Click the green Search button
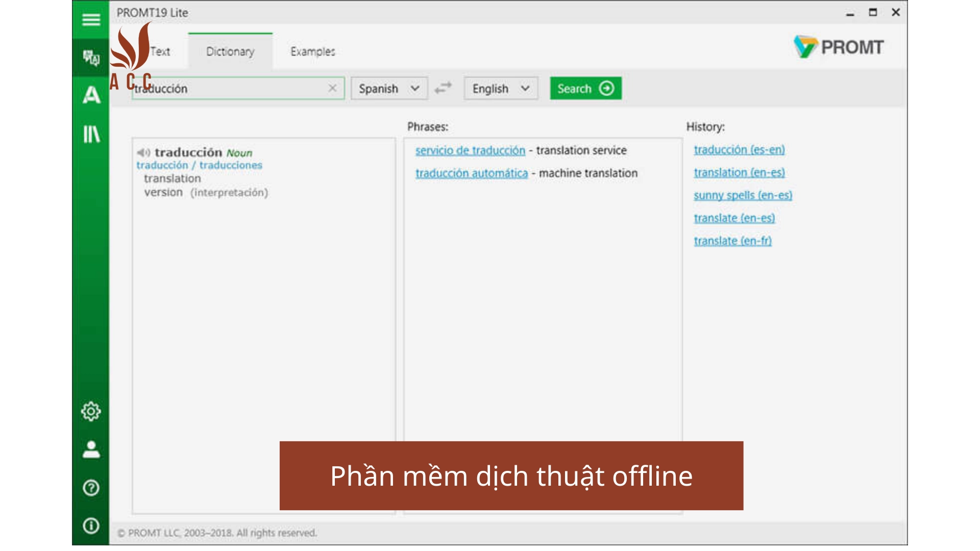The image size is (980, 551). (585, 88)
